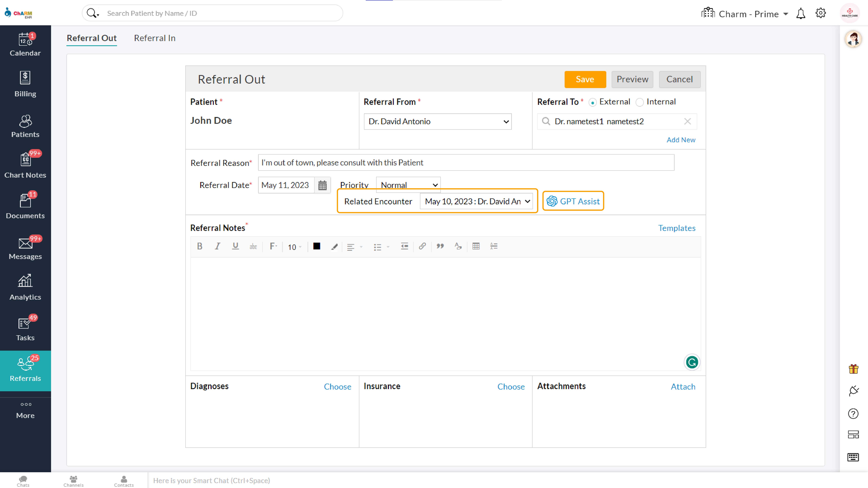Select the External referral radio button
The width and height of the screenshot is (868, 488).
tap(593, 102)
